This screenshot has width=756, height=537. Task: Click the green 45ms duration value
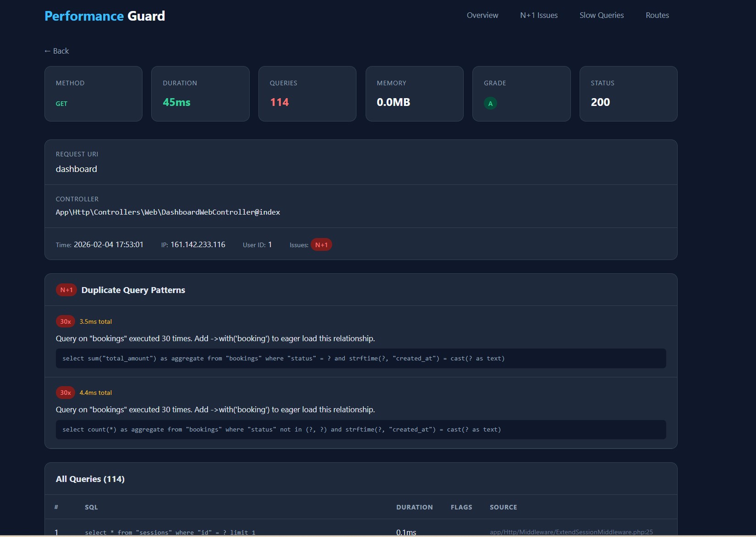[176, 102]
